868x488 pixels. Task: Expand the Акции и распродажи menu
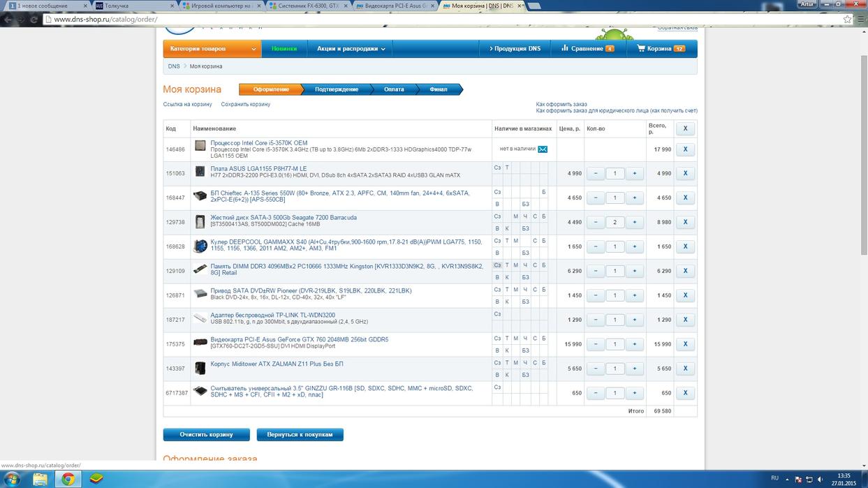click(x=351, y=49)
